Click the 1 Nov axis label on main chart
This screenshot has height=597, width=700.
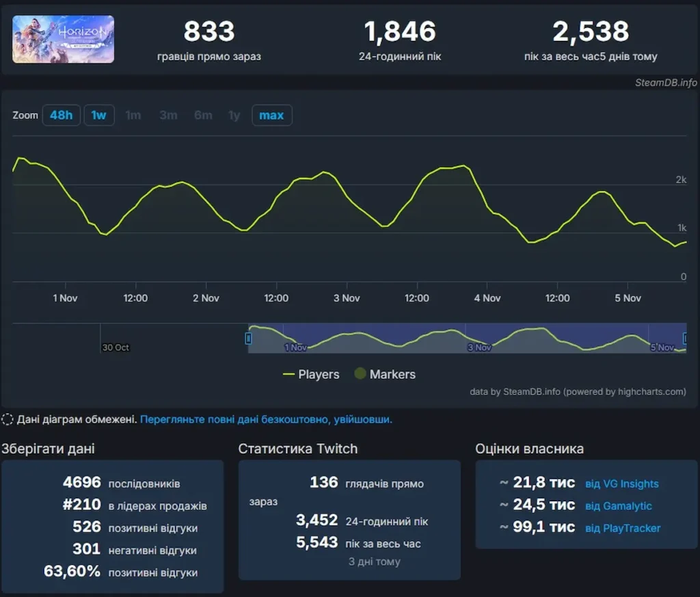(x=65, y=298)
